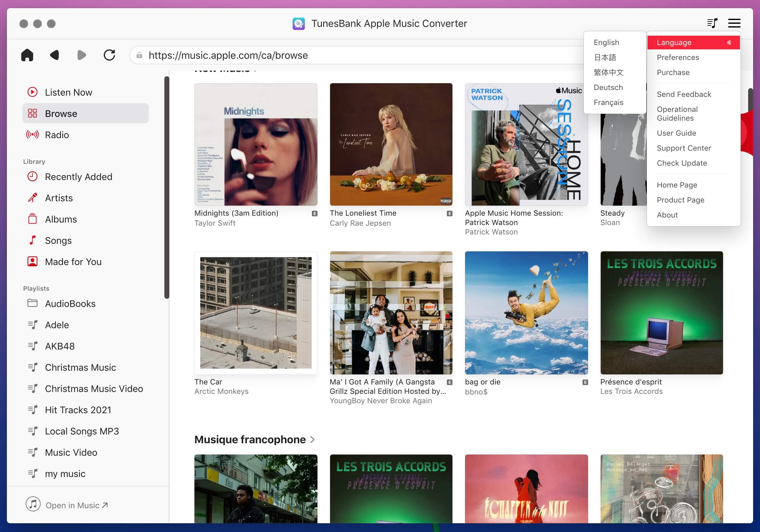Open Recently Added in the library

coord(85,177)
